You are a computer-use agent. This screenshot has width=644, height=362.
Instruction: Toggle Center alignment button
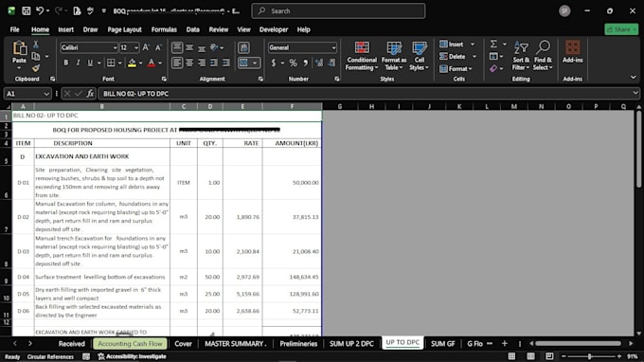[x=189, y=63]
